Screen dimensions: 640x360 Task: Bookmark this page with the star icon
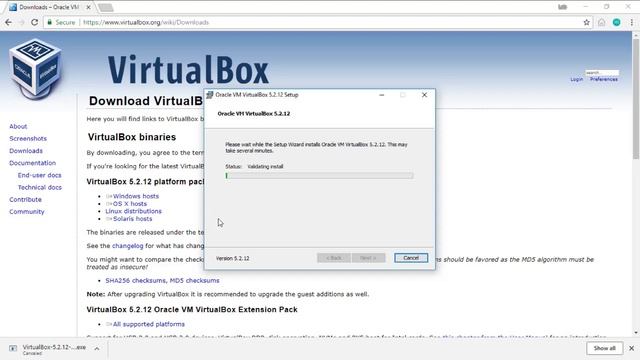coord(587,22)
